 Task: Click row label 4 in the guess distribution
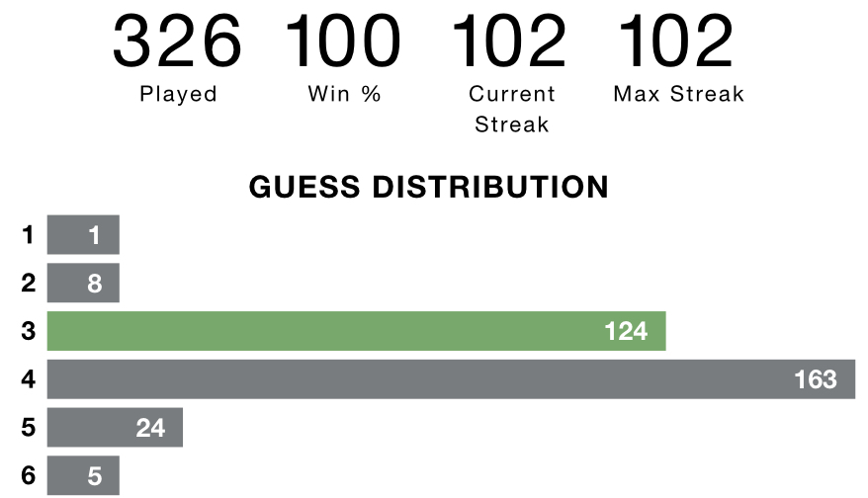pyautogui.click(x=29, y=379)
